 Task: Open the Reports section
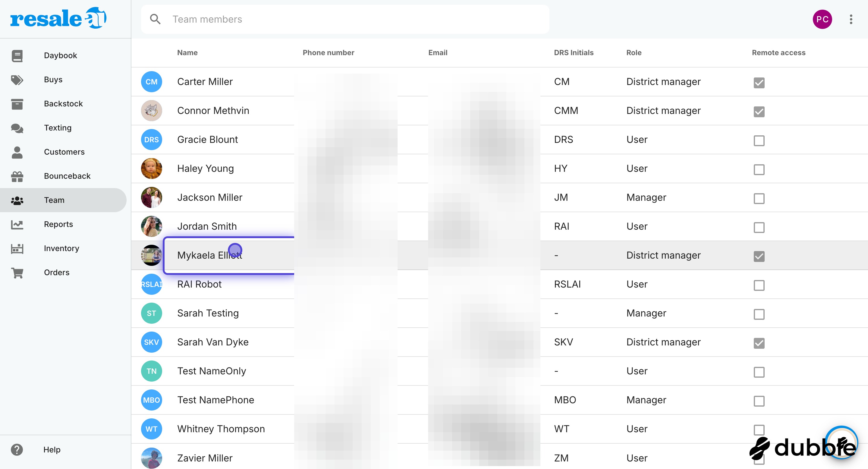[63, 224]
